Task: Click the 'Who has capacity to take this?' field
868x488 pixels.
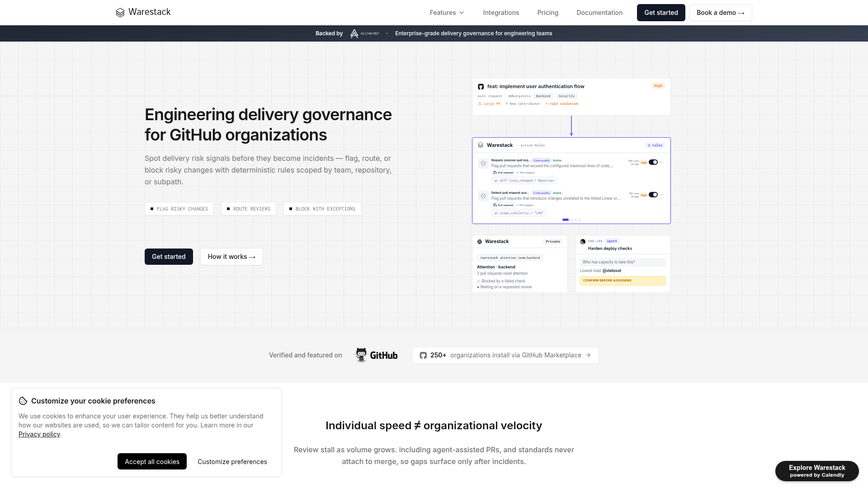Action: click(623, 262)
